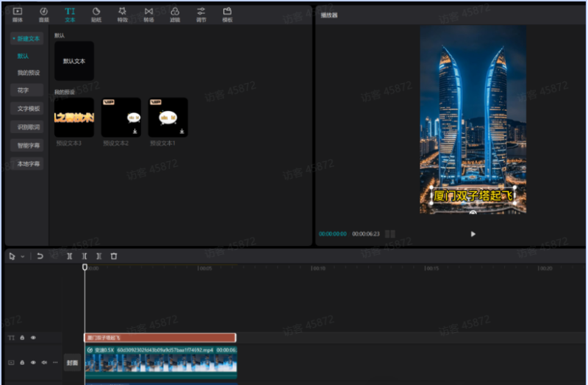This screenshot has height=385, width=588.
Task: Select the 厦门双子塔起飞 text clip on timeline
Action: click(160, 338)
